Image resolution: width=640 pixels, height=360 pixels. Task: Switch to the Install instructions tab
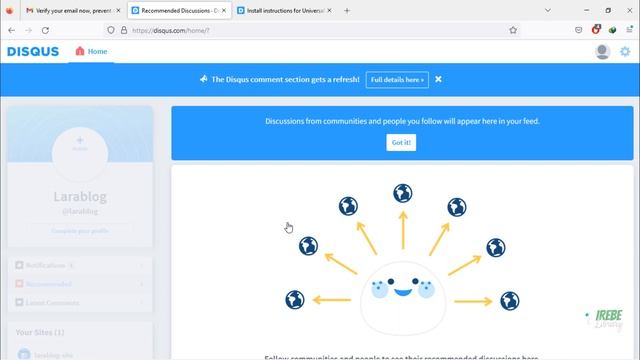[x=285, y=11]
